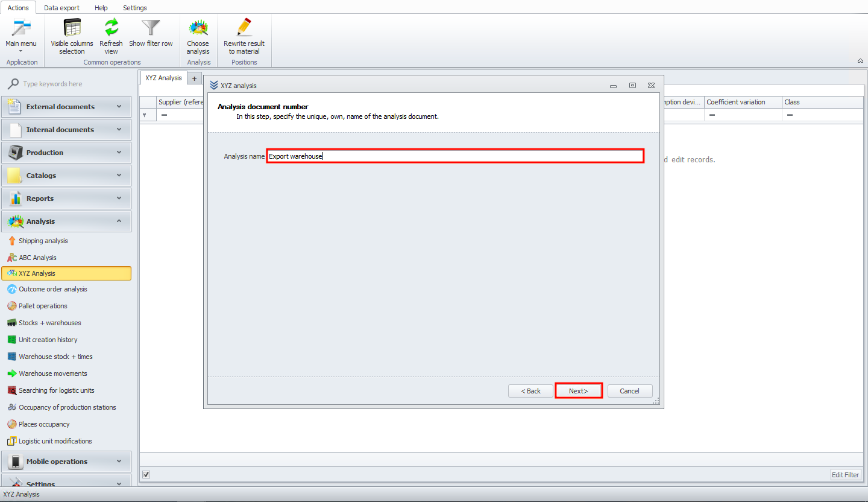Click the XYZ analysis dialog title icon
This screenshot has width=868, height=502.
(x=213, y=85)
